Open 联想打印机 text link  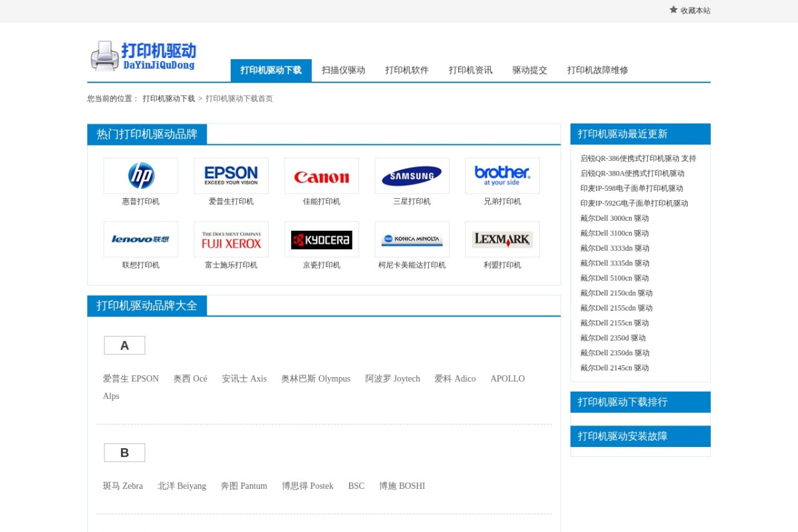141,265
